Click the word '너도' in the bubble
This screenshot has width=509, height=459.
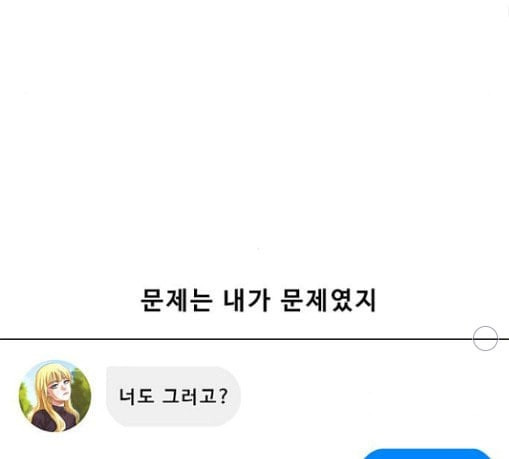click(x=137, y=396)
